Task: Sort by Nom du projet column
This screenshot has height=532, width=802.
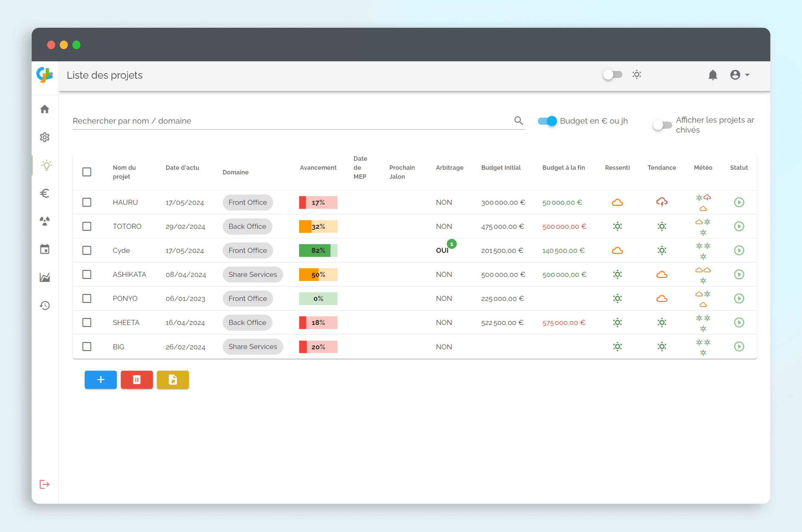Action: point(124,172)
